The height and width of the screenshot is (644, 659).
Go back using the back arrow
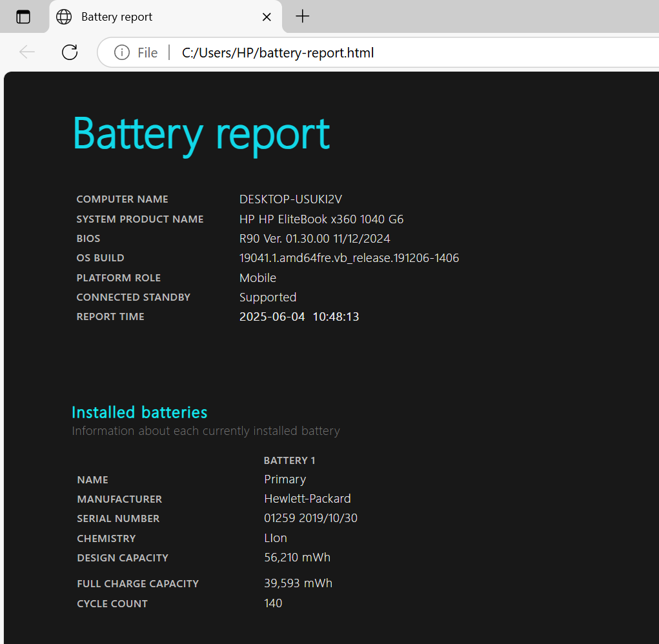(x=27, y=52)
